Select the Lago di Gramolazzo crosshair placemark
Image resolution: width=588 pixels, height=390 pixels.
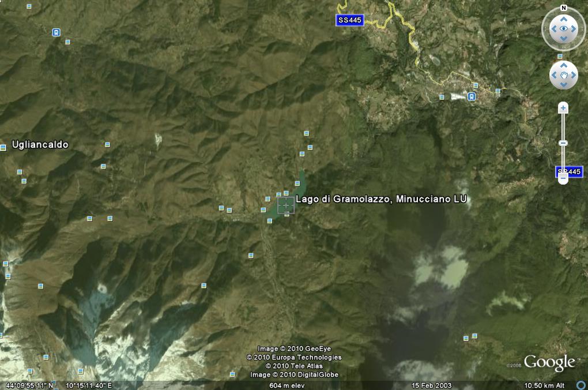(286, 205)
